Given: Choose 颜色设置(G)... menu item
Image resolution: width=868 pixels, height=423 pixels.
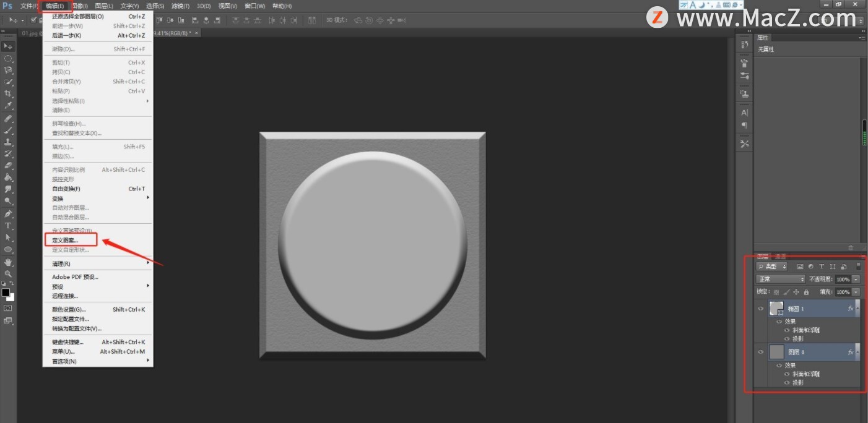Looking at the screenshot, I should pos(98,309).
